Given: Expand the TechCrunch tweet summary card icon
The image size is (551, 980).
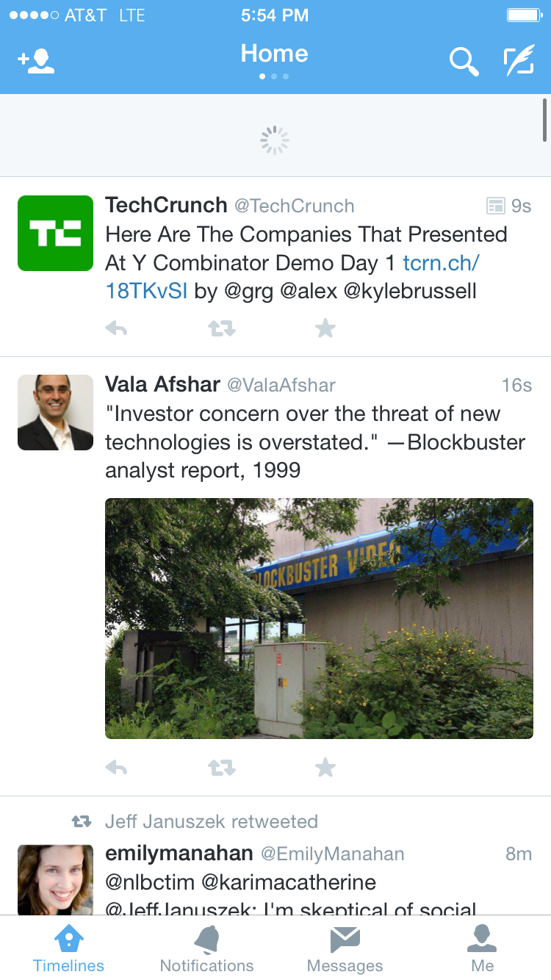Looking at the screenshot, I should pos(496,206).
